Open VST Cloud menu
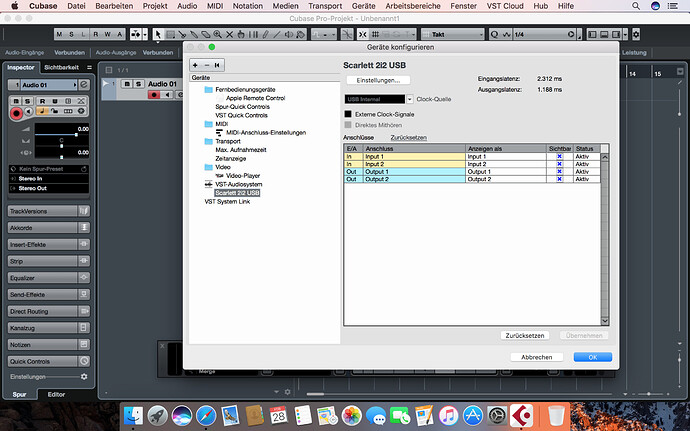This screenshot has height=431, width=690. [505, 6]
